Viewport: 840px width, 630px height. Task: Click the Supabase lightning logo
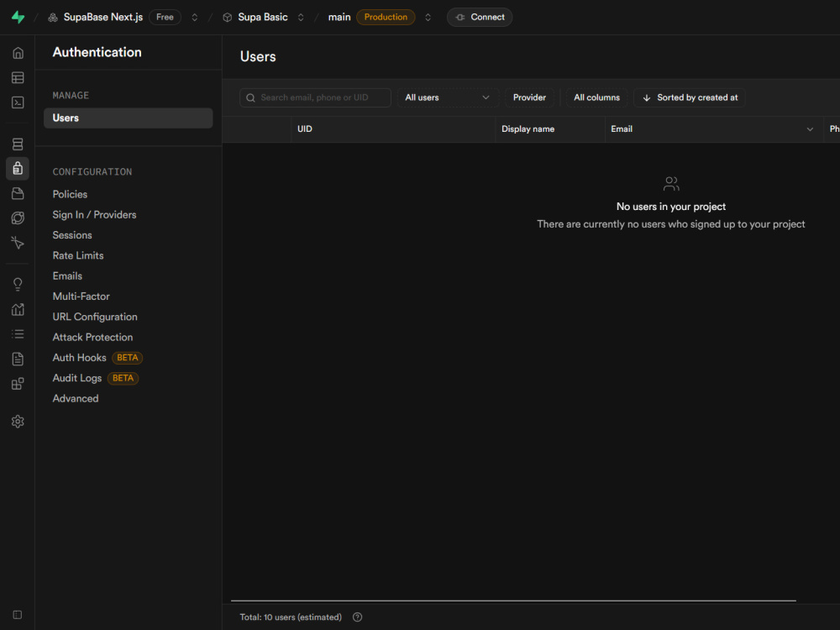tap(18, 17)
